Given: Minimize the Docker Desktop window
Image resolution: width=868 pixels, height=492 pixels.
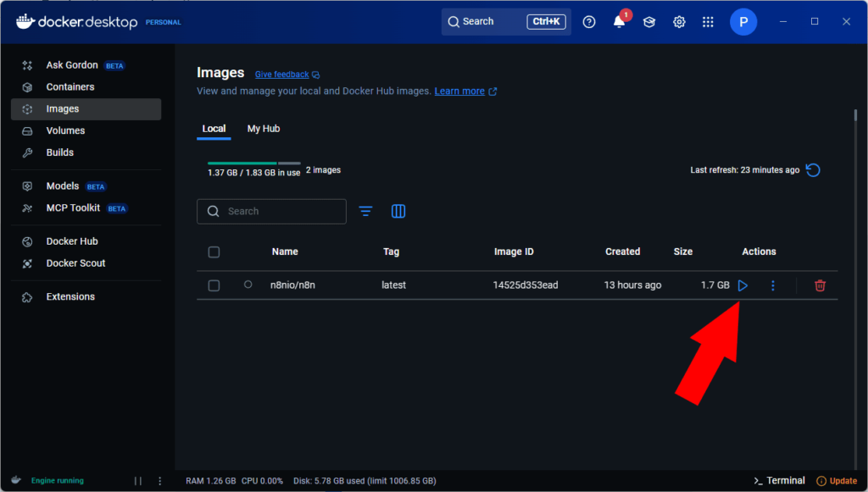Looking at the screenshot, I should pos(782,21).
